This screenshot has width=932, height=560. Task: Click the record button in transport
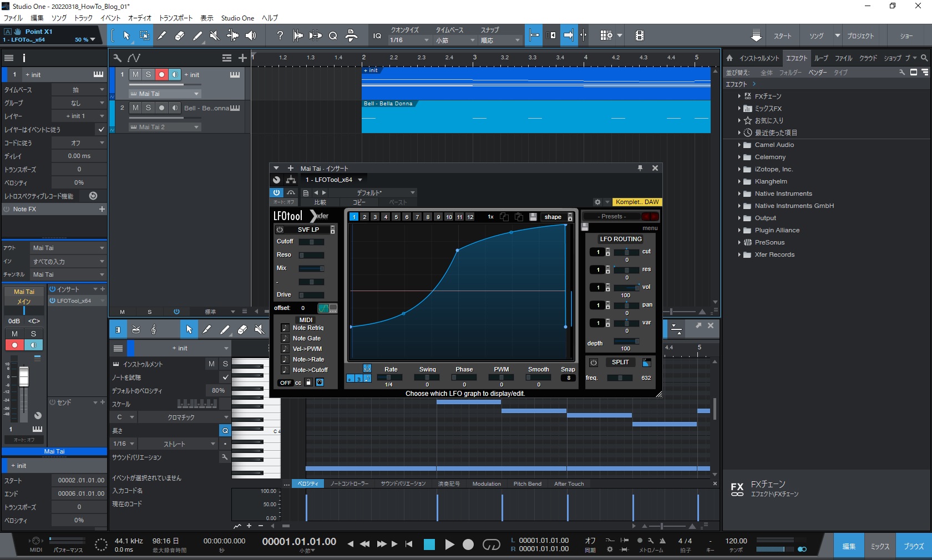pyautogui.click(x=468, y=544)
